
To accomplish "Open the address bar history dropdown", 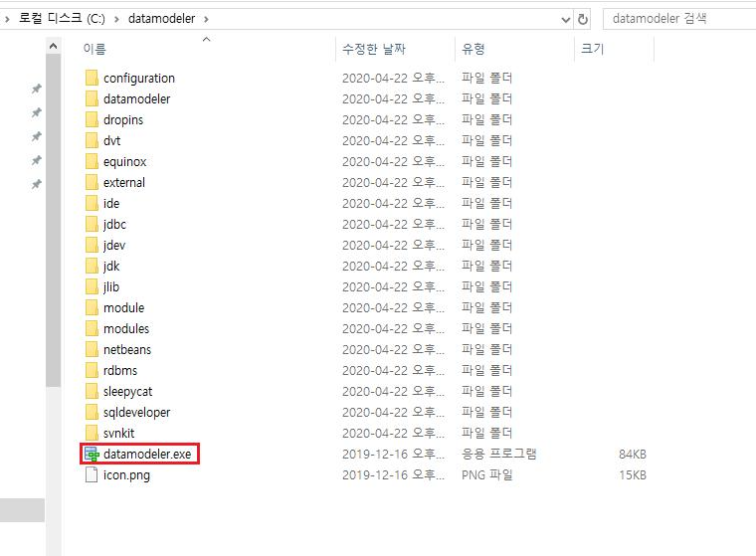I will (566, 20).
